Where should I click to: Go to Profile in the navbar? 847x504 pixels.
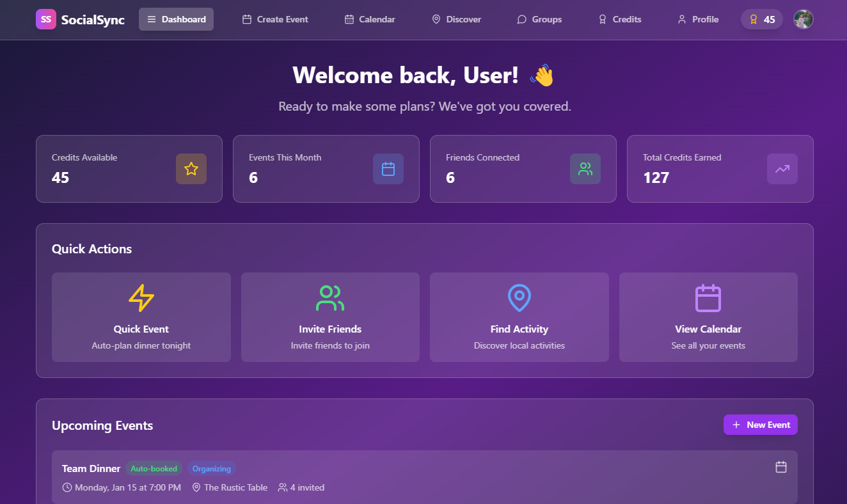[x=698, y=19]
